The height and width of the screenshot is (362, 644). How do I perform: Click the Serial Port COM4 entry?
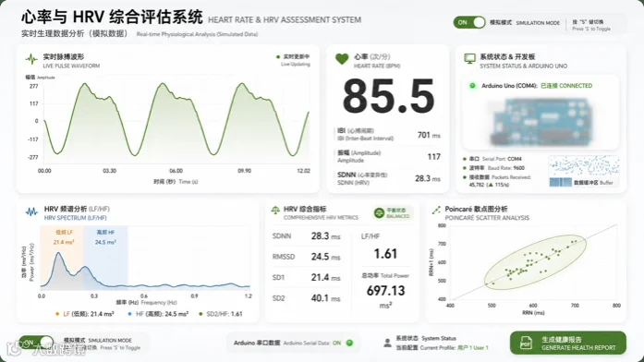(x=492, y=159)
